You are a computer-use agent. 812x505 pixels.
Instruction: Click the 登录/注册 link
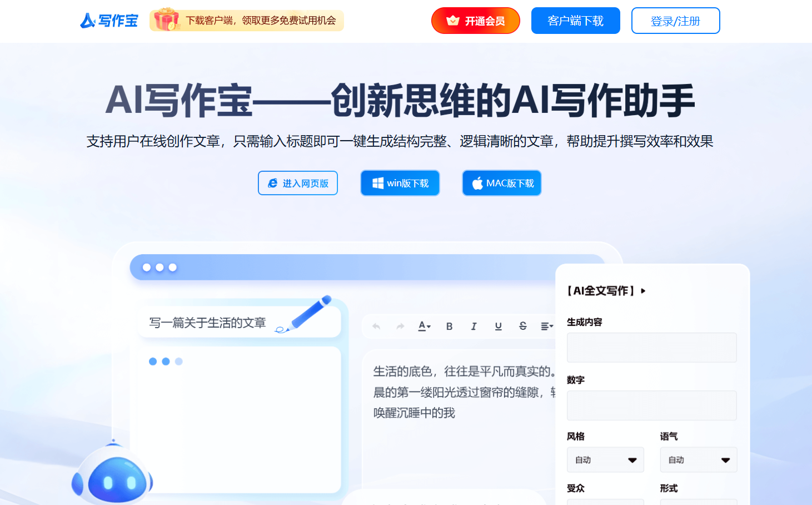(675, 21)
